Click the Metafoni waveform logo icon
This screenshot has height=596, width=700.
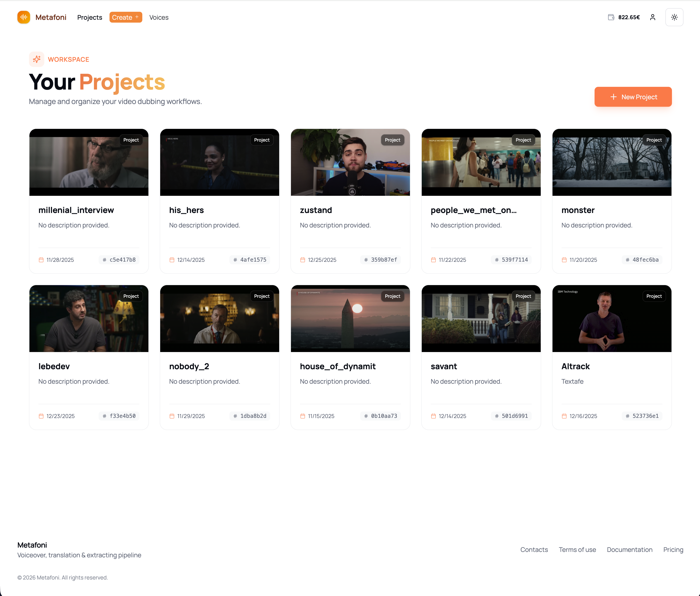[24, 17]
